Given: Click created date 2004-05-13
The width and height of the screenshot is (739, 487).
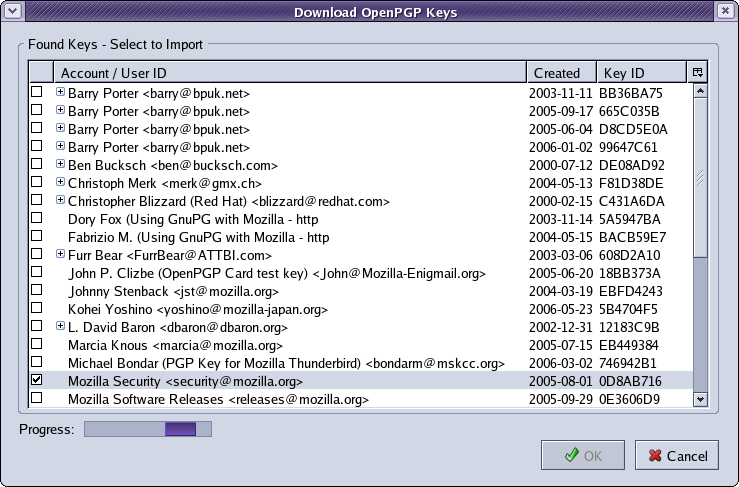Looking at the screenshot, I should pos(560,183).
